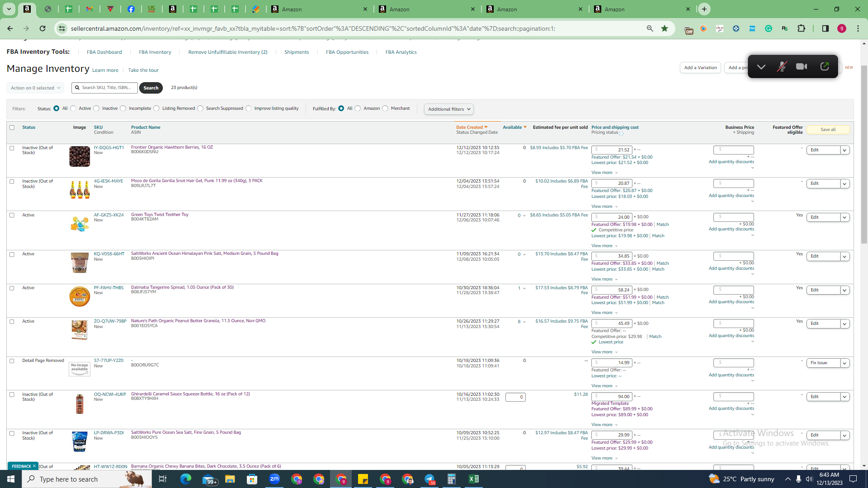Open the FBA Dashboard tab
This screenshot has width=868, height=488.
(x=104, y=52)
